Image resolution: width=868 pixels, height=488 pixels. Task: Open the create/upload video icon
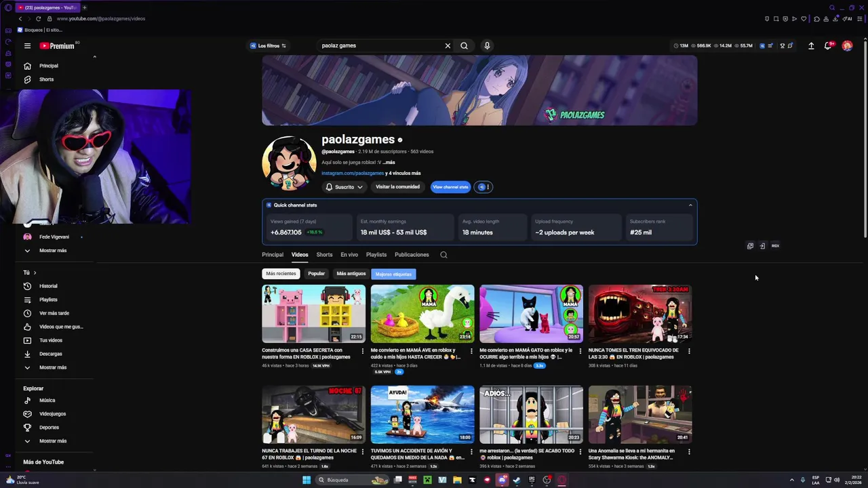[x=811, y=46]
